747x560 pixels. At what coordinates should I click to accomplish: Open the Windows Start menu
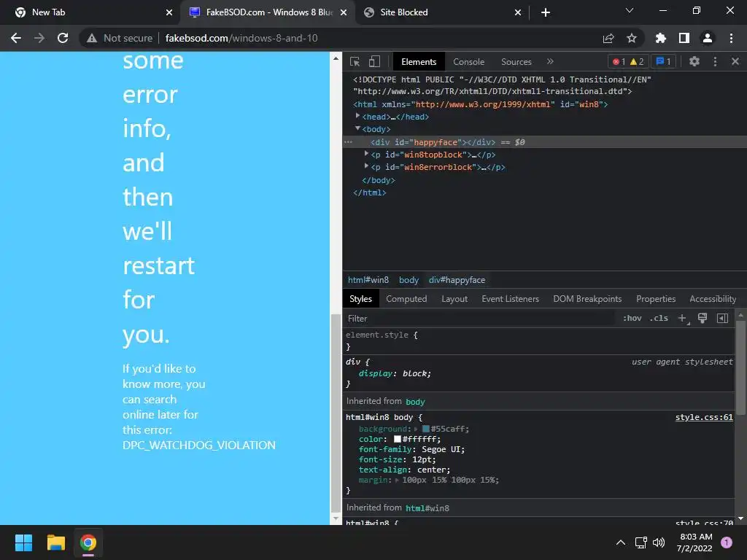[x=23, y=542]
